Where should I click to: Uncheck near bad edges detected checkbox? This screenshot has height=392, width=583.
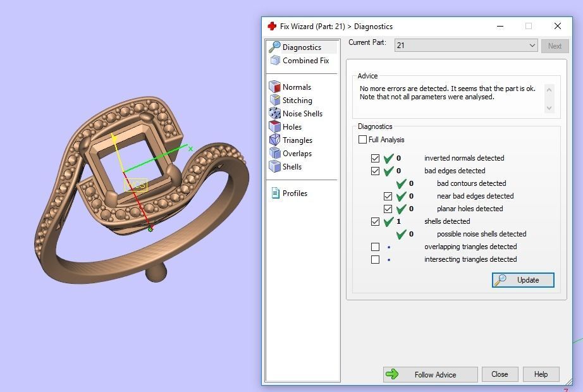tap(388, 197)
